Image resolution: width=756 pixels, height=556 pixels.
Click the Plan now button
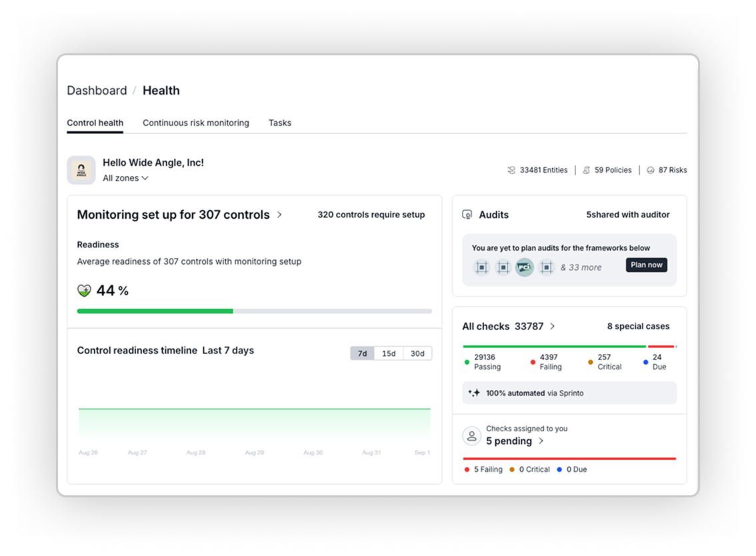pos(646,265)
